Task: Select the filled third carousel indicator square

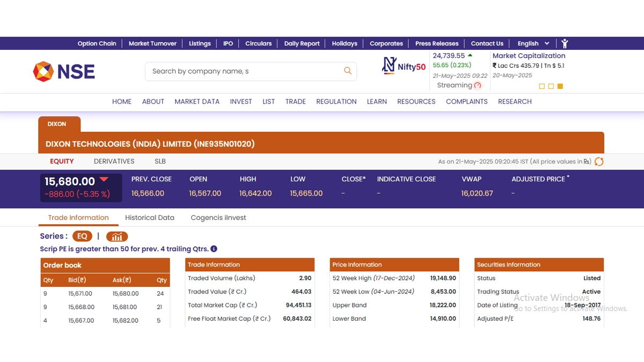Action: tap(560, 86)
